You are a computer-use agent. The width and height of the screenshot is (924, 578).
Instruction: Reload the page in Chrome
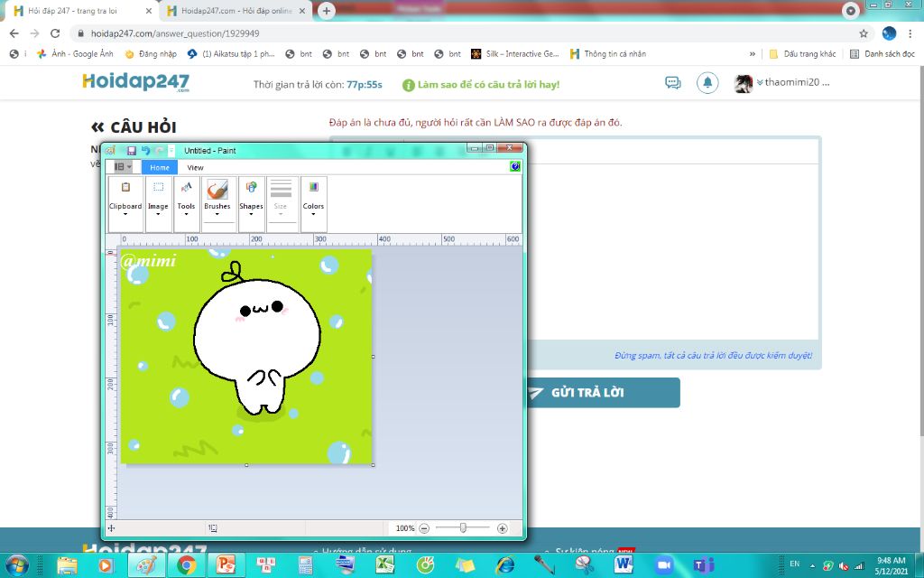pyautogui.click(x=55, y=33)
